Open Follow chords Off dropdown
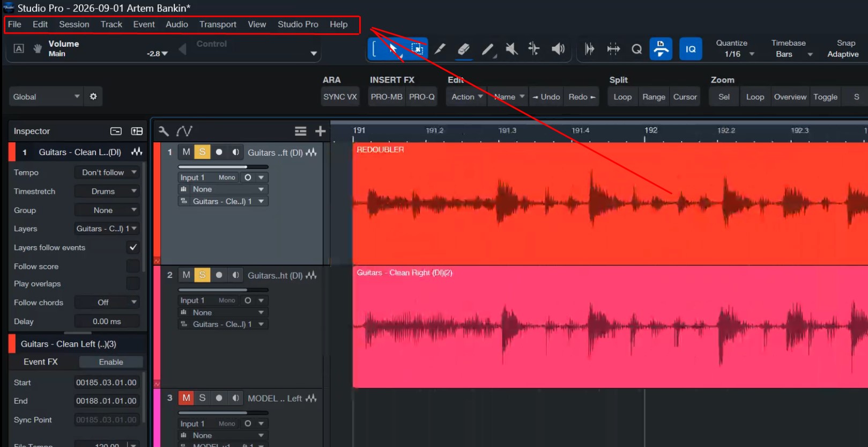This screenshot has height=447, width=868. [107, 303]
